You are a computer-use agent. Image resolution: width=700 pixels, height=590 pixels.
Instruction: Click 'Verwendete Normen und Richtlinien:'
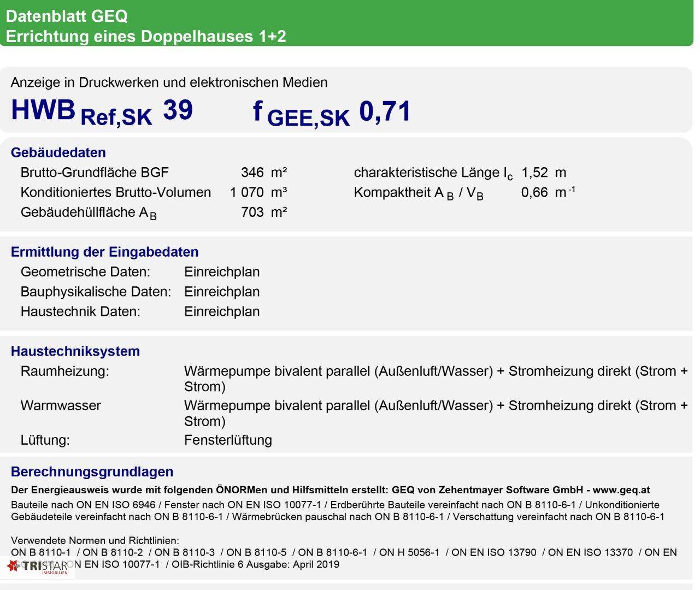95,541
